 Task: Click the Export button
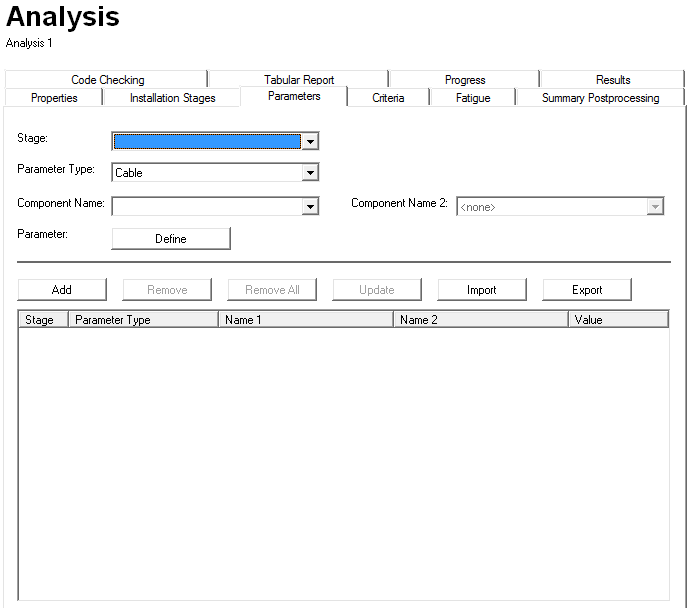click(x=587, y=290)
